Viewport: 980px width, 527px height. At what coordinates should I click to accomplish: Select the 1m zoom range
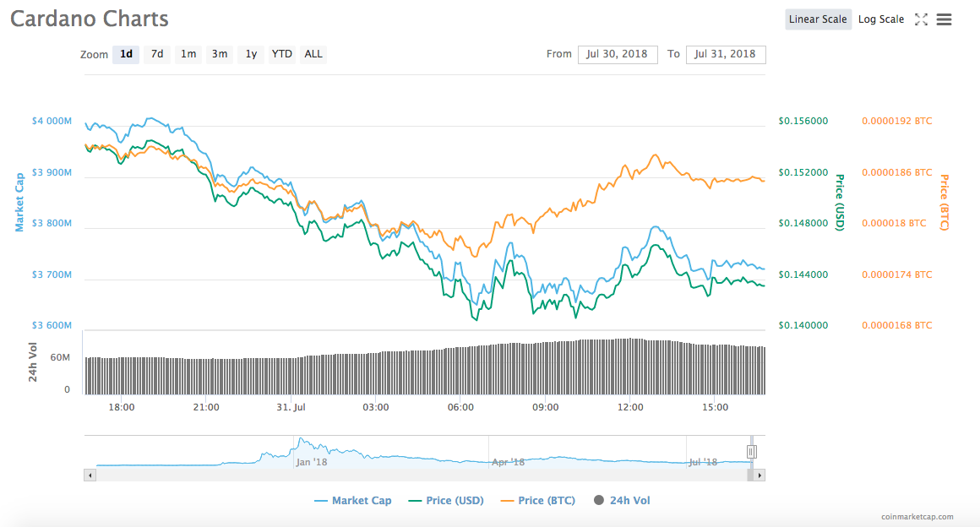(x=188, y=54)
